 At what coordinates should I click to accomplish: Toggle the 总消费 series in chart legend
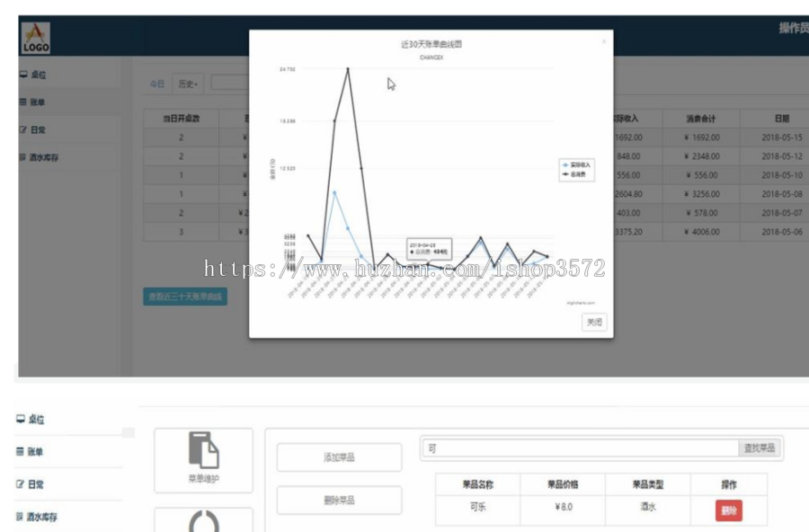574,174
